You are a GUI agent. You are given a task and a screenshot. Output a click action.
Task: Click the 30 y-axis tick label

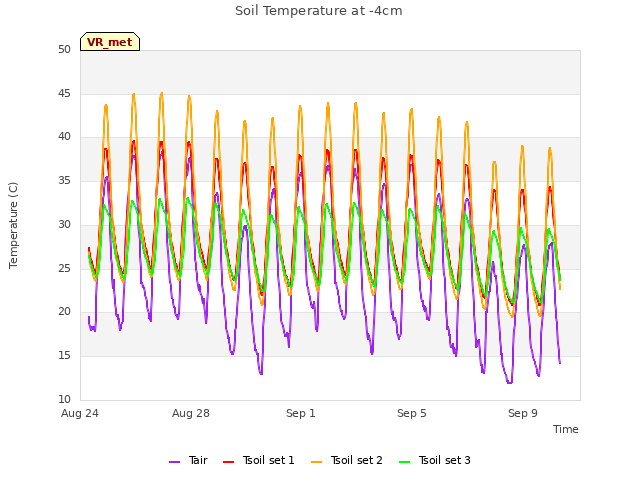pos(64,224)
